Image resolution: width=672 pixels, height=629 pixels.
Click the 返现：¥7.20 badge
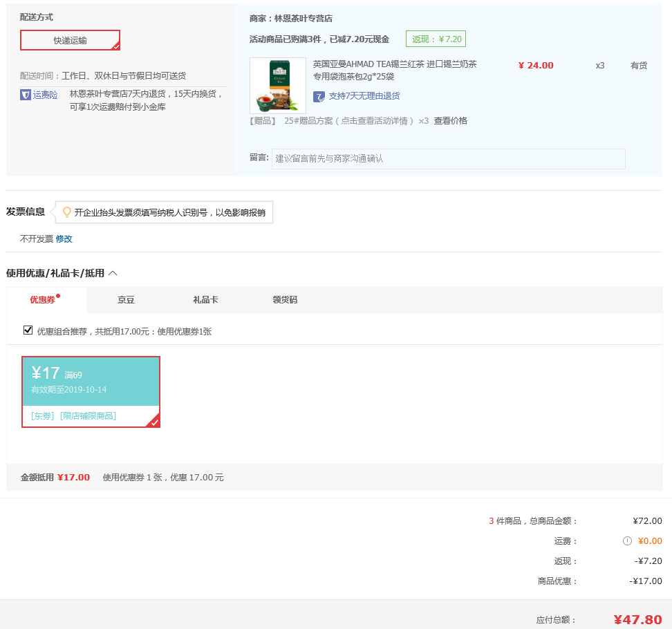tap(436, 39)
